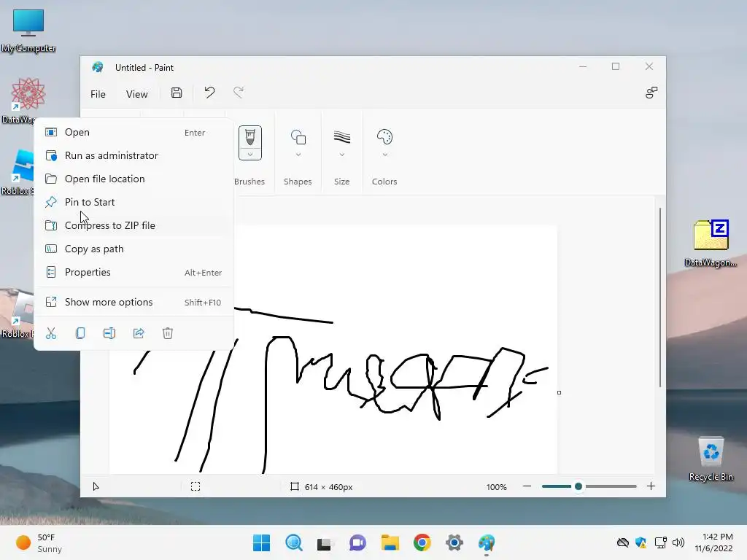Zoom in with the plus button
747x560 pixels.
651,486
